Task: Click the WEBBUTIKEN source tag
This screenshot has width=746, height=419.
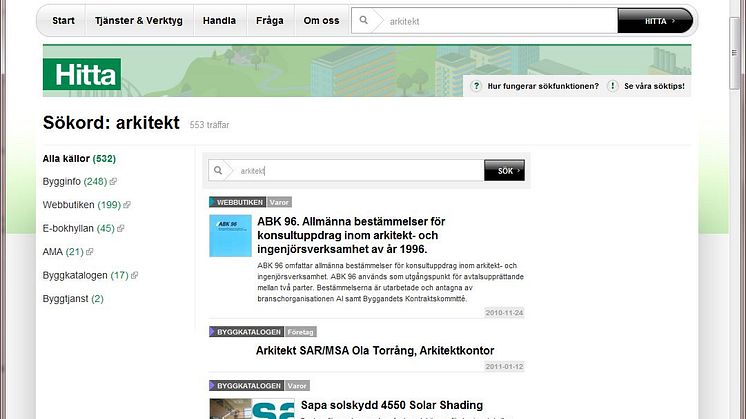Action: (237, 202)
